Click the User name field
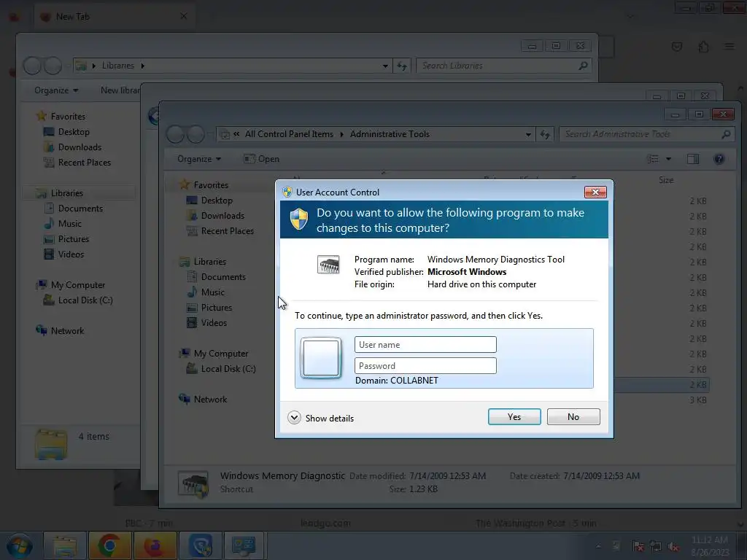 pyautogui.click(x=425, y=345)
